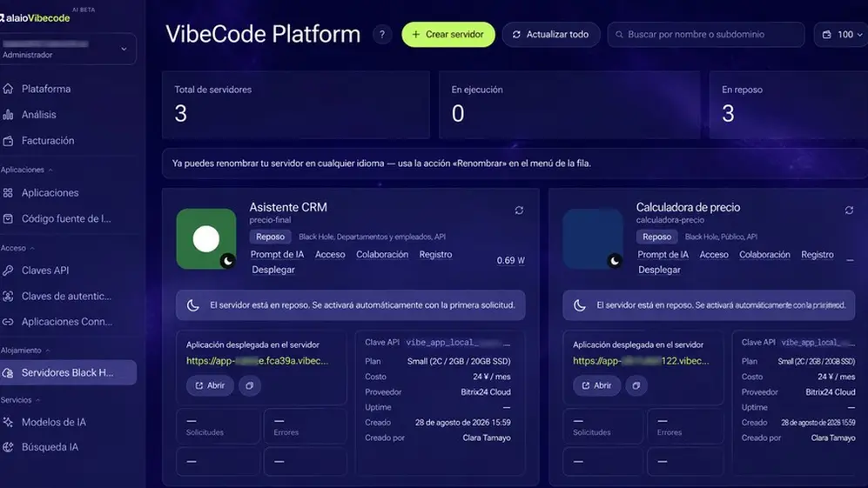Refresh the Asistente CRM server card
Screen dimensions: 868x488
519,211
